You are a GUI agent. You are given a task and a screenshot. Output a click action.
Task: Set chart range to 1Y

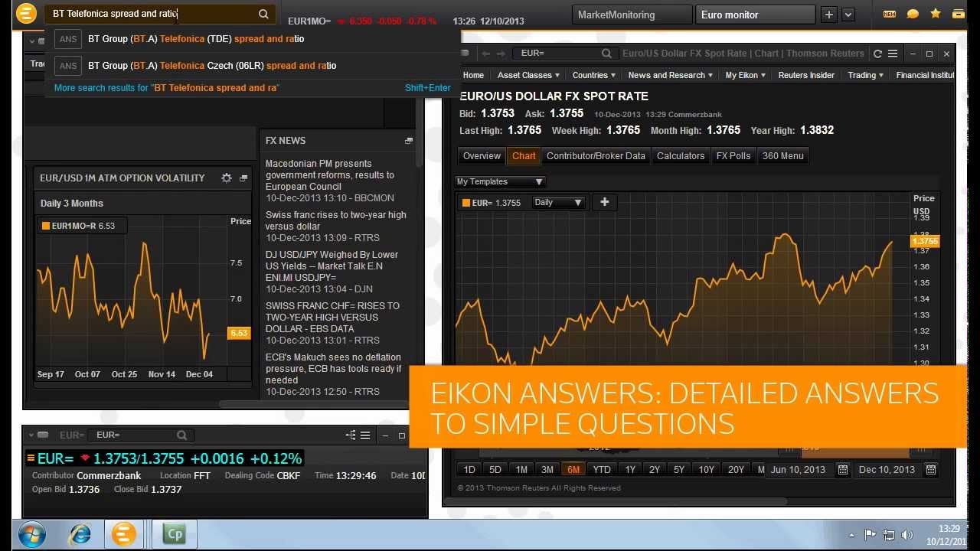pos(630,470)
